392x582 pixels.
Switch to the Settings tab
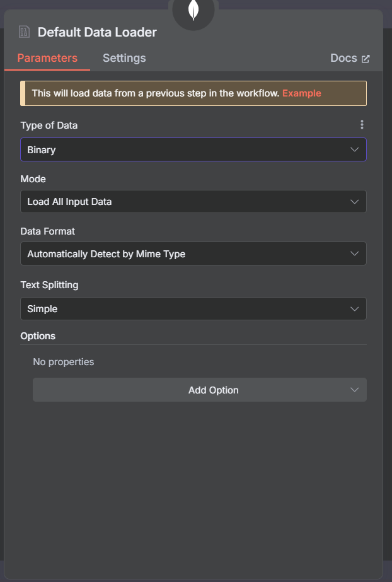pyautogui.click(x=124, y=58)
